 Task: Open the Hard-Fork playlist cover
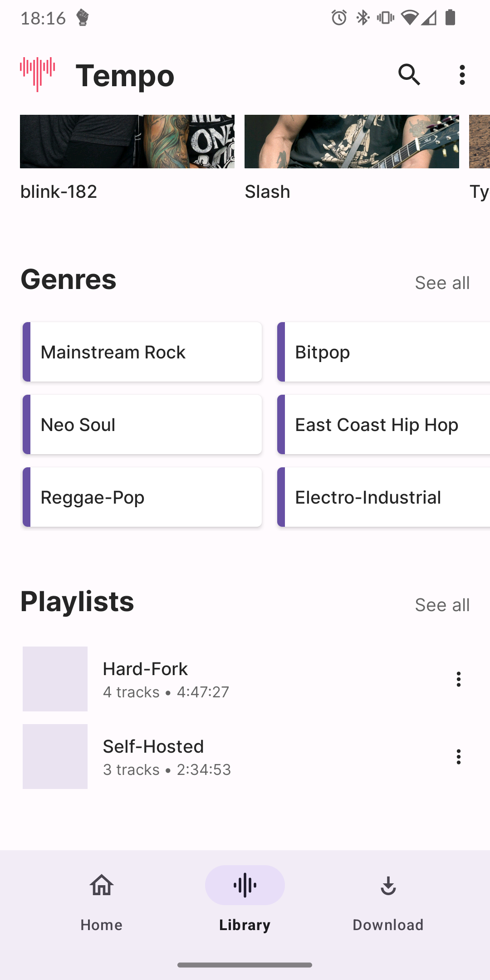click(x=55, y=679)
